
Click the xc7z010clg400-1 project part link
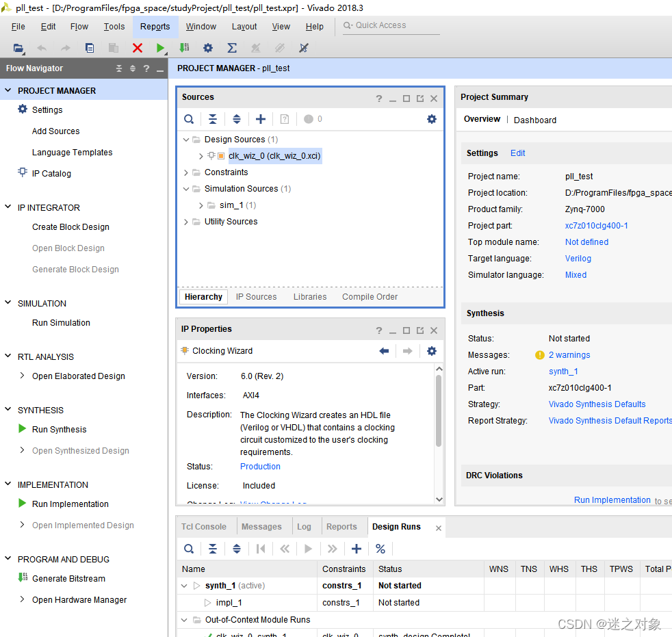pyautogui.click(x=596, y=226)
